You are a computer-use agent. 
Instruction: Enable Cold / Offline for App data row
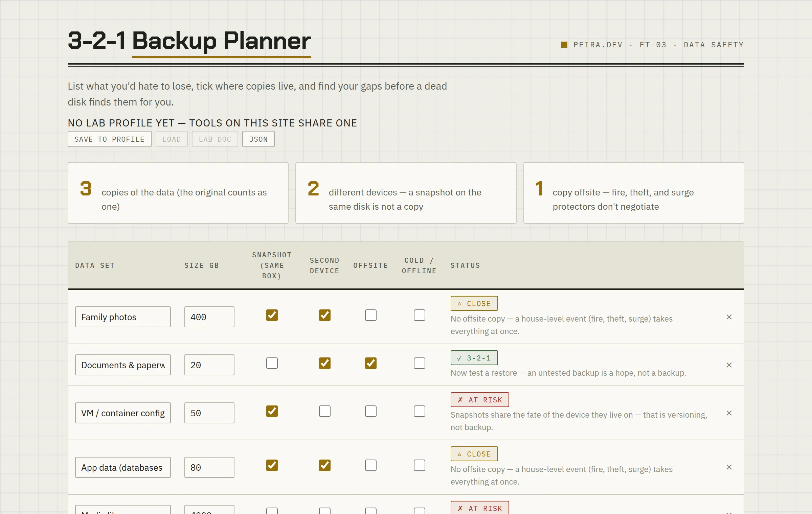pyautogui.click(x=419, y=465)
